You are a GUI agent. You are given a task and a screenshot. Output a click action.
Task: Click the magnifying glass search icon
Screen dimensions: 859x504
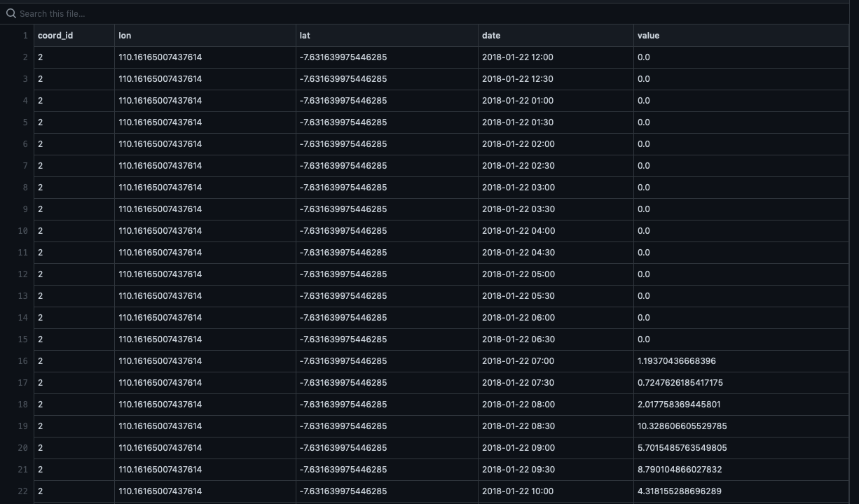[x=11, y=13]
